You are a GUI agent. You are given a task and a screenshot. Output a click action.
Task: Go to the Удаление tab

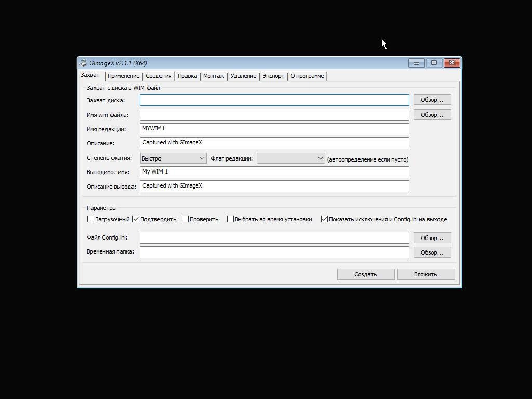(243, 76)
